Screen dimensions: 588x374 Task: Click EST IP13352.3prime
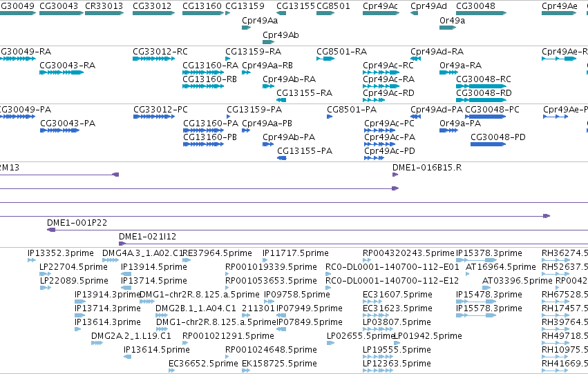pos(32,260)
